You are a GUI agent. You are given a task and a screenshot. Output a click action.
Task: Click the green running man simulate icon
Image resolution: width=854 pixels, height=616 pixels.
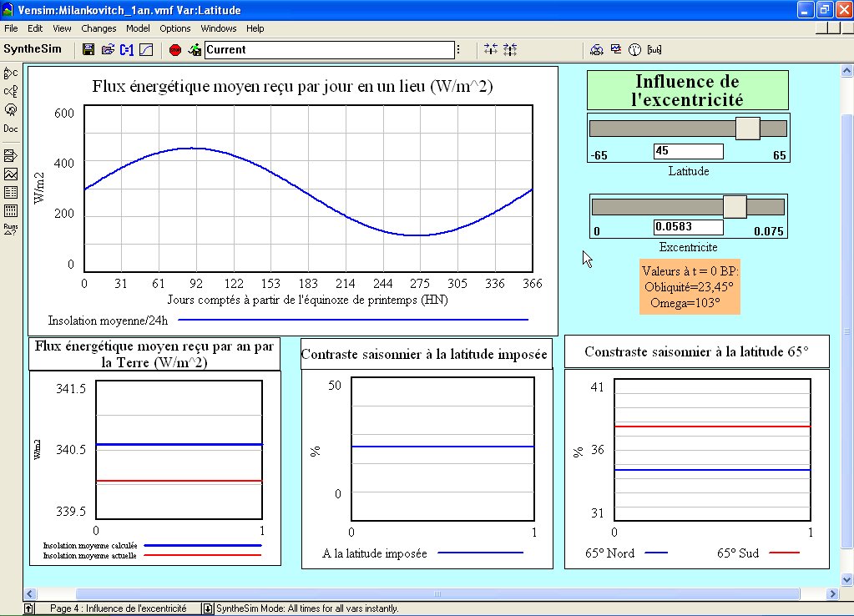point(195,50)
